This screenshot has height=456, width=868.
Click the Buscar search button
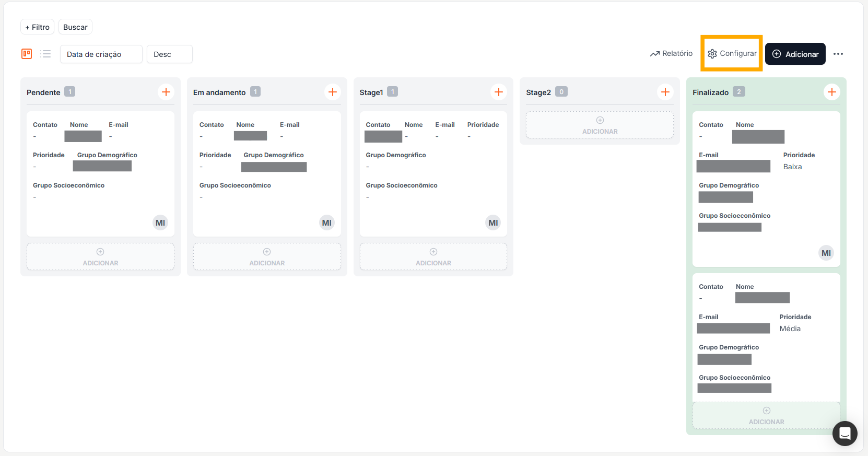(75, 27)
